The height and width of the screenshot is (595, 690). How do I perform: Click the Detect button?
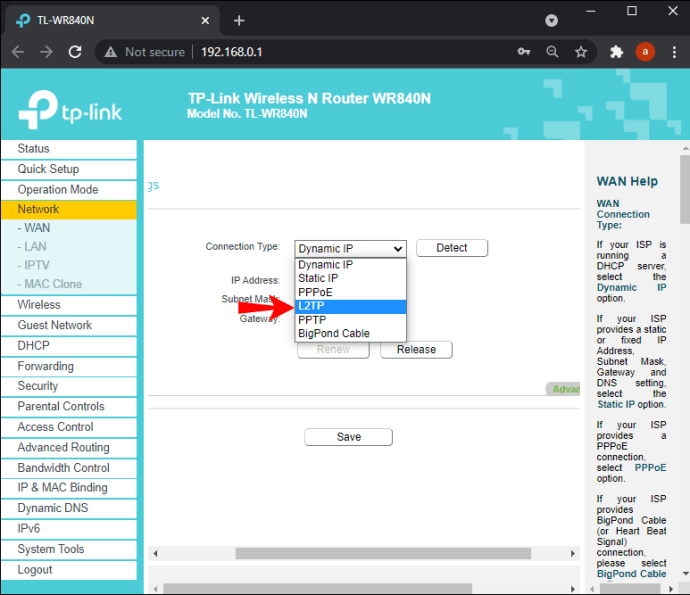(x=452, y=248)
